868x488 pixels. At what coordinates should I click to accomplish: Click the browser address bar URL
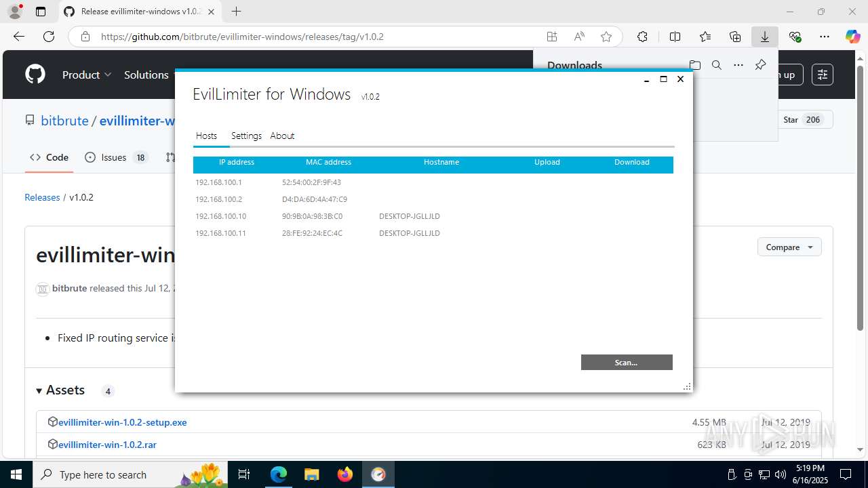(x=242, y=37)
